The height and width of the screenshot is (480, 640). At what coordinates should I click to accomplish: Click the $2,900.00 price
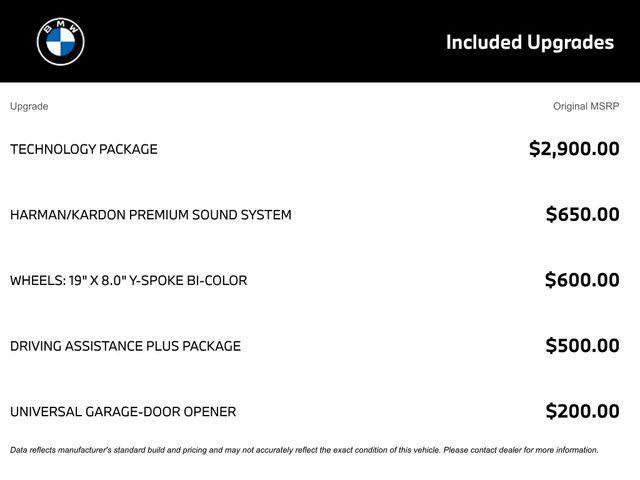click(x=574, y=149)
